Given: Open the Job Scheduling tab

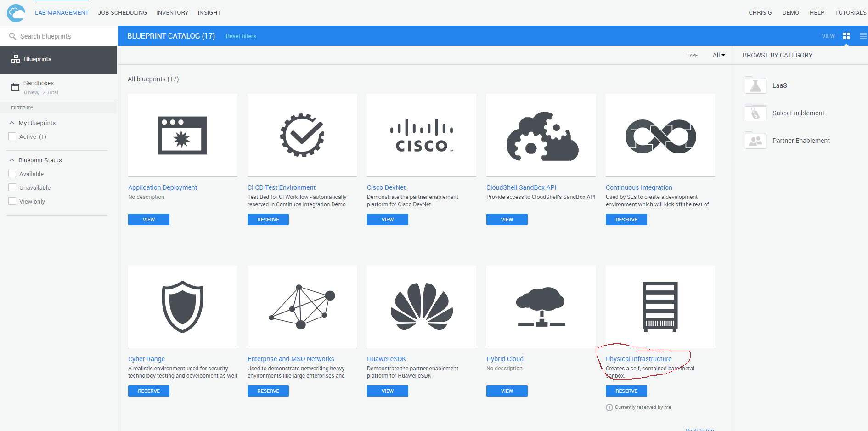Looking at the screenshot, I should click(x=122, y=13).
